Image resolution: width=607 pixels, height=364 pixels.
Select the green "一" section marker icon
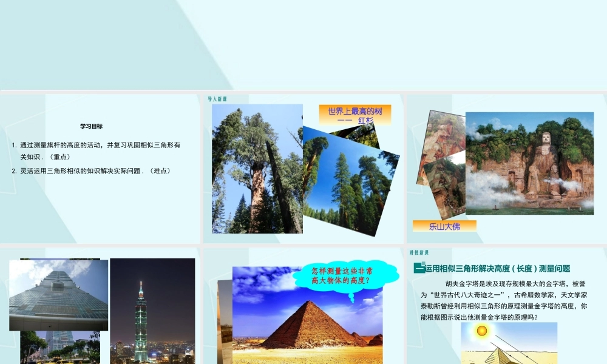419,267
